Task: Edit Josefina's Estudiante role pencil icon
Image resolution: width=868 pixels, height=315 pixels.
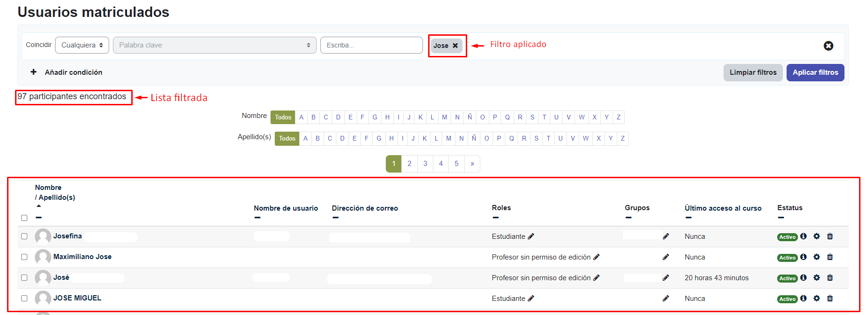Action: 531,236
